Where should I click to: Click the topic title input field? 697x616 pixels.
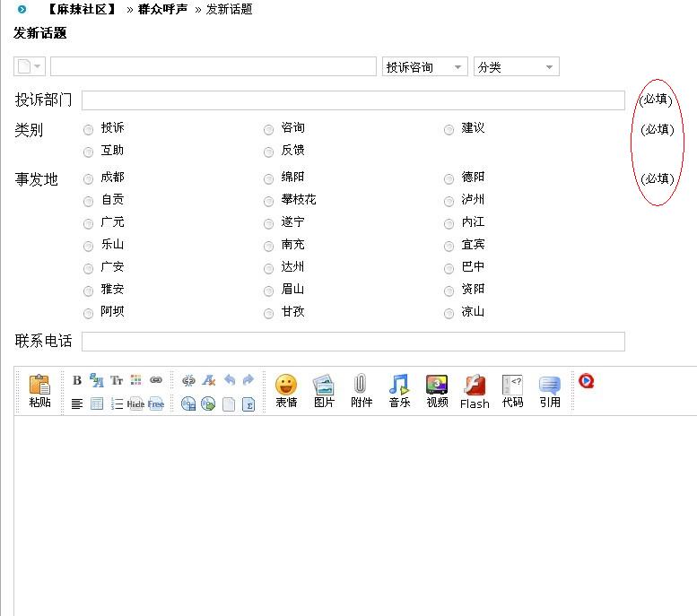[x=213, y=66]
